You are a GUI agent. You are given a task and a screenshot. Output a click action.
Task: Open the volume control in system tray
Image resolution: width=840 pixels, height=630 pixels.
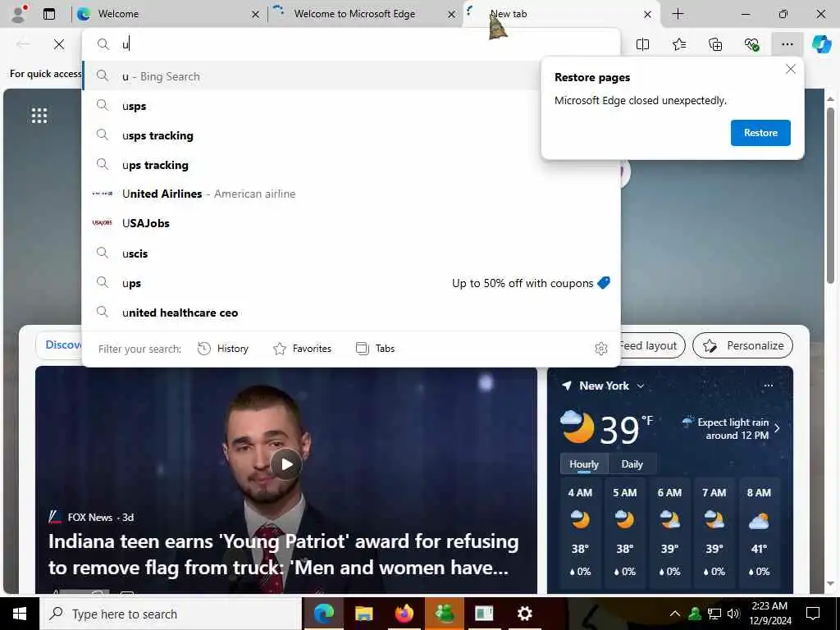[x=733, y=614]
